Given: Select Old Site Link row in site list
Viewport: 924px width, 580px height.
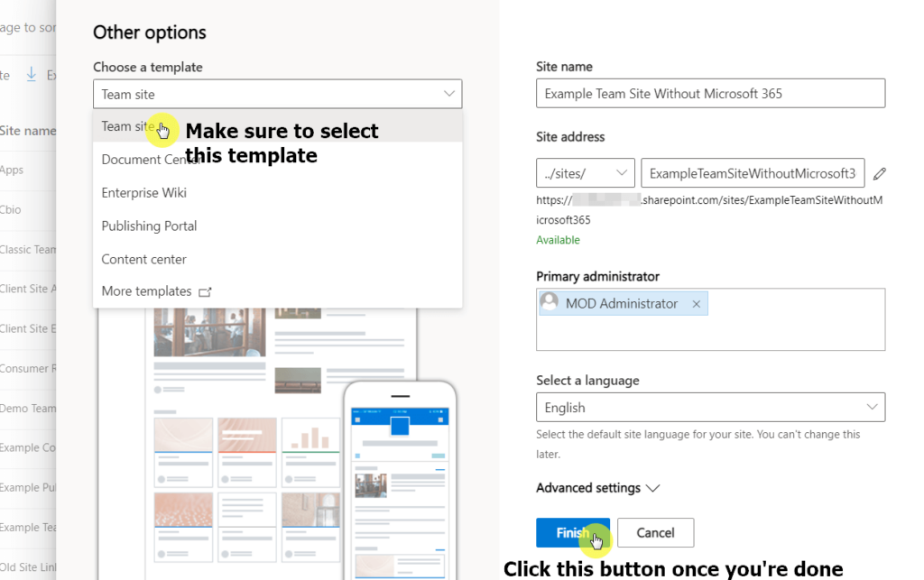Looking at the screenshot, I should (x=28, y=567).
